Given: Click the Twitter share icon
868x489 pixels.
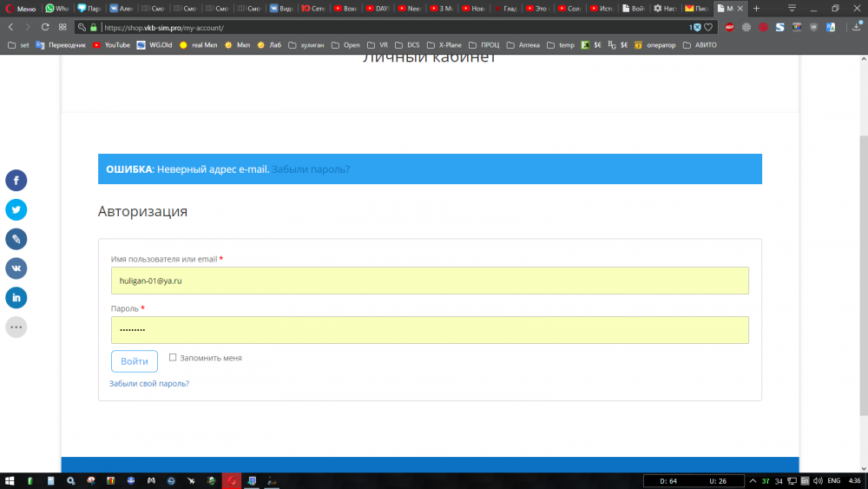Looking at the screenshot, I should pos(16,210).
